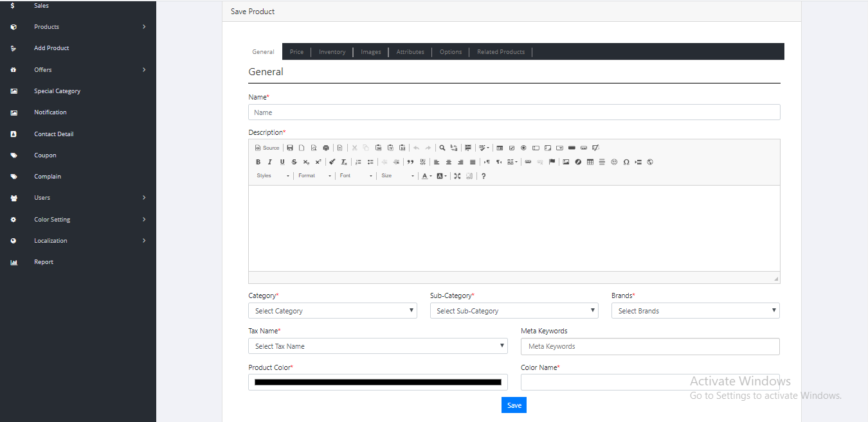The image size is (868, 422).
Task: Open Add Product in the sidebar
Action: 51,48
